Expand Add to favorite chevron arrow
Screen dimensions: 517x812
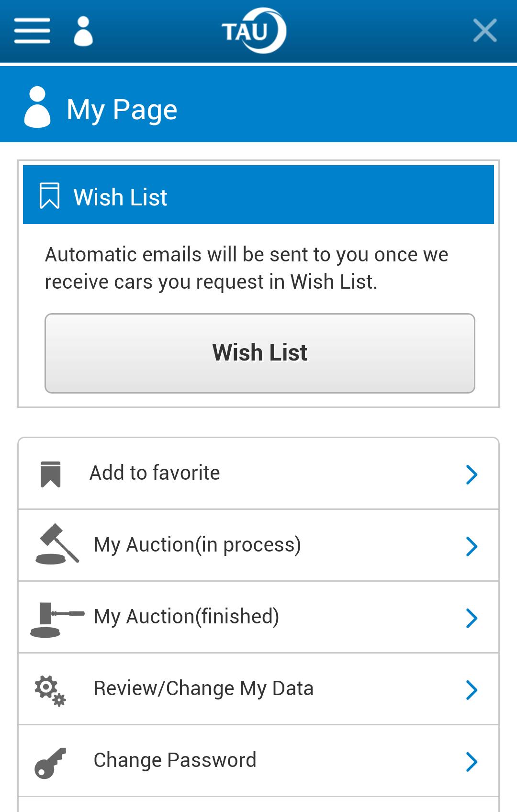[472, 474]
